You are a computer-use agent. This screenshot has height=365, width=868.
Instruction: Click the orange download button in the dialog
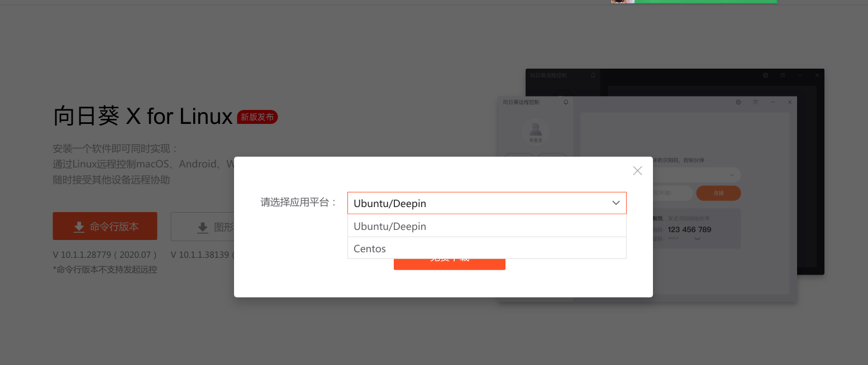click(449, 264)
